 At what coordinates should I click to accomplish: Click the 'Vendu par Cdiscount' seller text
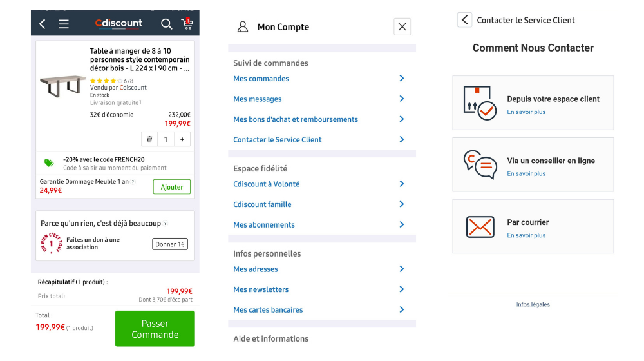[x=118, y=88]
